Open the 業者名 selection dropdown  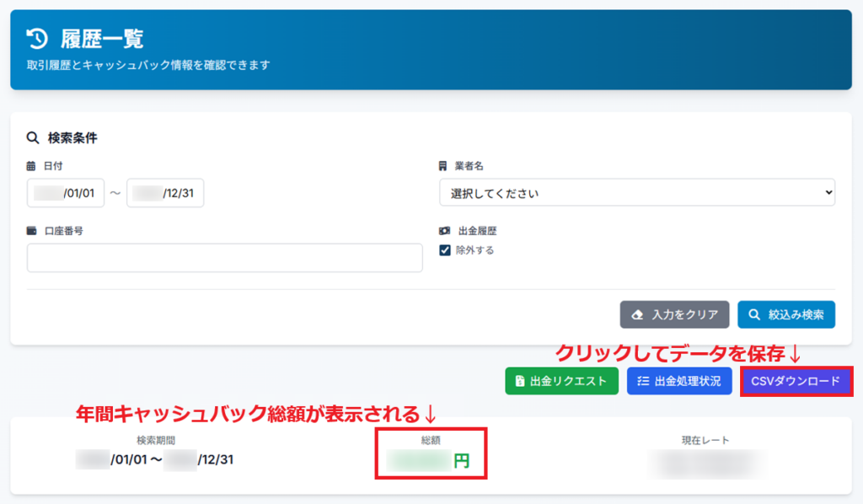pyautogui.click(x=636, y=192)
